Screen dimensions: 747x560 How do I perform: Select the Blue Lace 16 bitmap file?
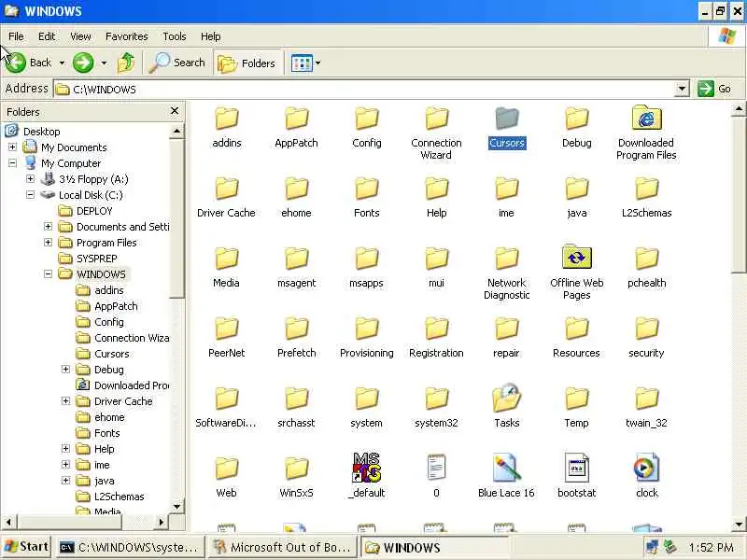[x=506, y=468]
